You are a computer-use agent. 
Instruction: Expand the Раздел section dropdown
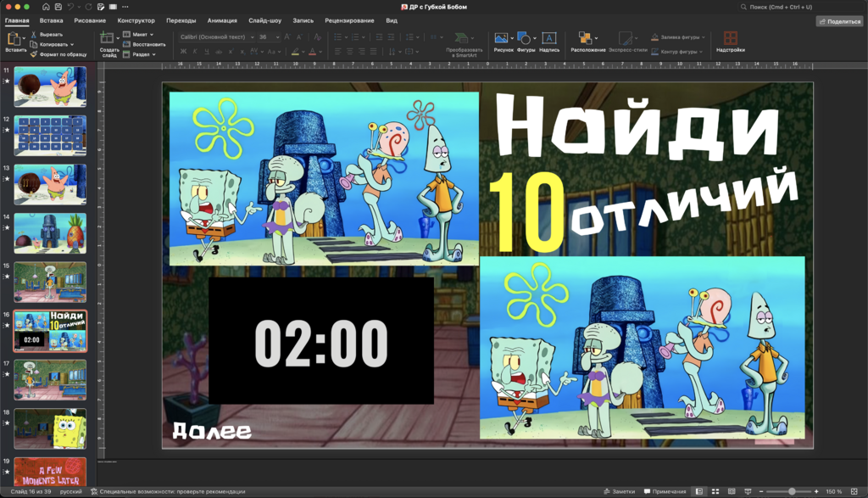pyautogui.click(x=154, y=54)
